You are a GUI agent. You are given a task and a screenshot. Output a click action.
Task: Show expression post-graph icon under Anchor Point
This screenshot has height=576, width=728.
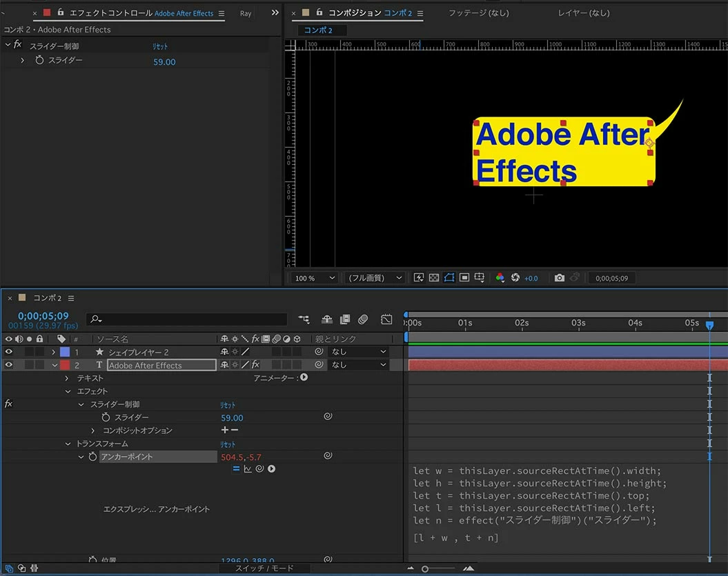248,469
